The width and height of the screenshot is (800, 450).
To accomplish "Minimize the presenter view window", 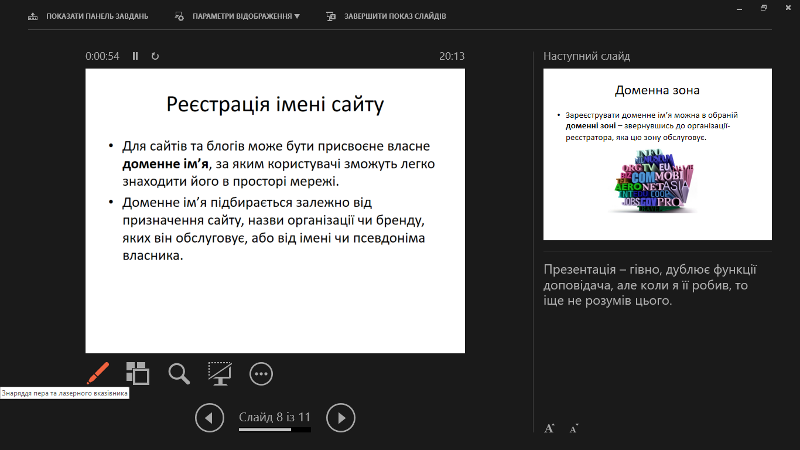I will [x=739, y=9].
